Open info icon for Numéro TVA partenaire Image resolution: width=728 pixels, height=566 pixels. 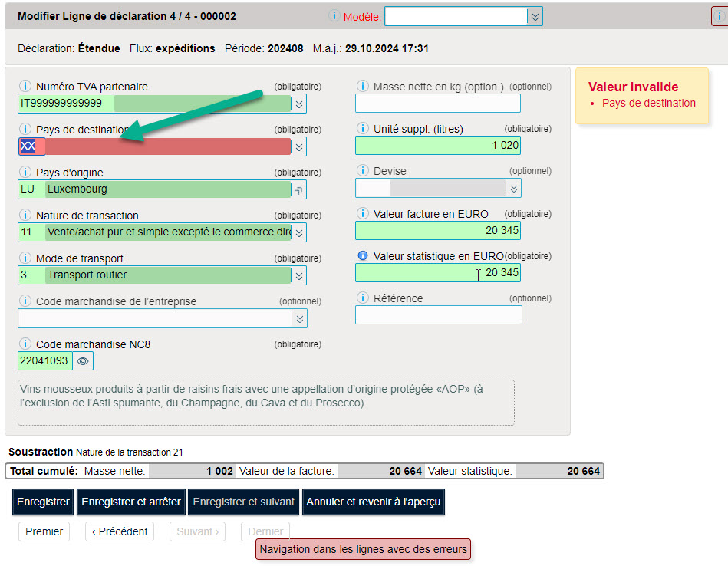click(x=25, y=86)
